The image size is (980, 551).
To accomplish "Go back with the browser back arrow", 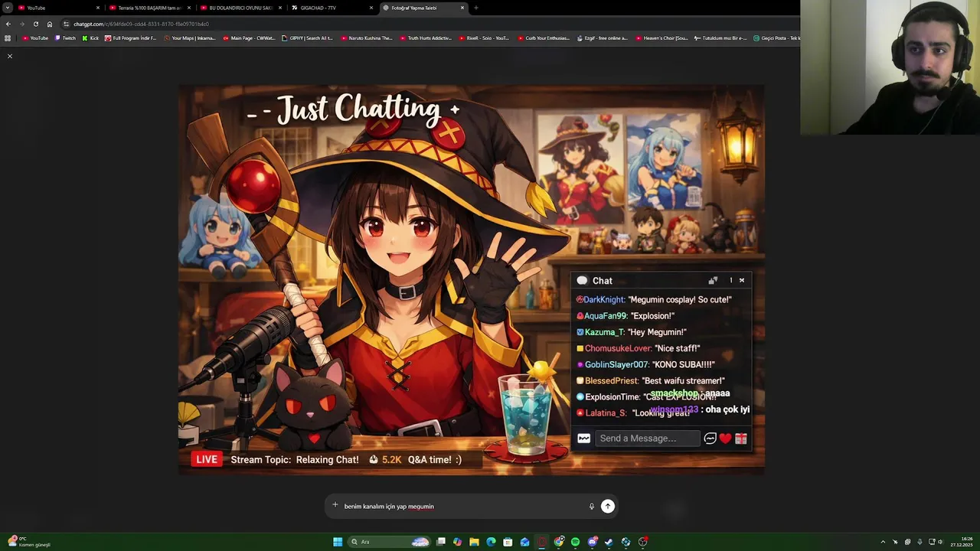I will pyautogui.click(x=8, y=24).
